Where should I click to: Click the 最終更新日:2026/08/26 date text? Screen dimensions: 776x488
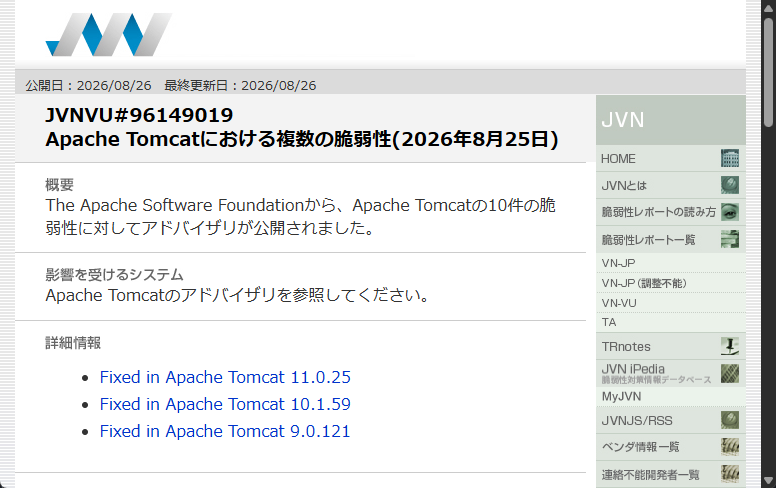click(240, 86)
